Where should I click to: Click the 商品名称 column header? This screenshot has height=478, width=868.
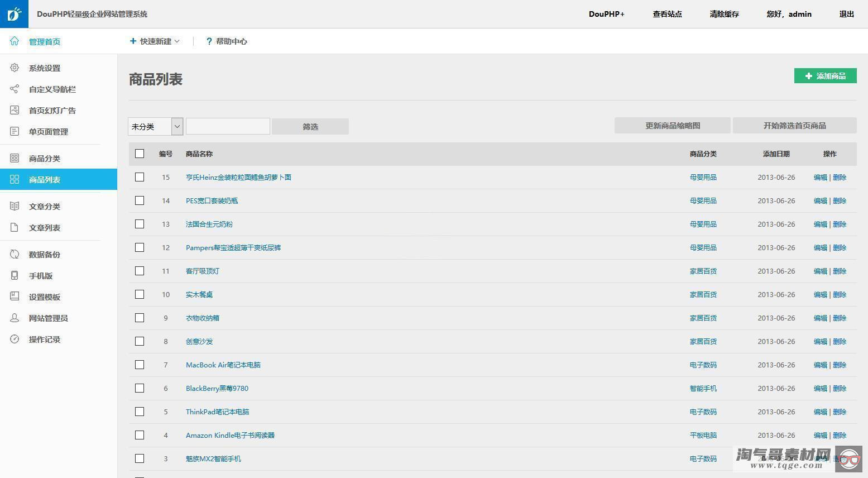(199, 154)
